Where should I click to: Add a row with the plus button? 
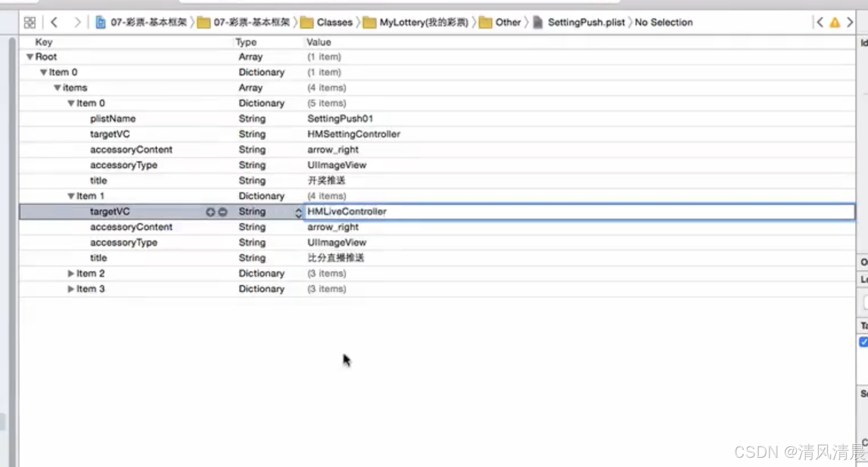click(211, 212)
